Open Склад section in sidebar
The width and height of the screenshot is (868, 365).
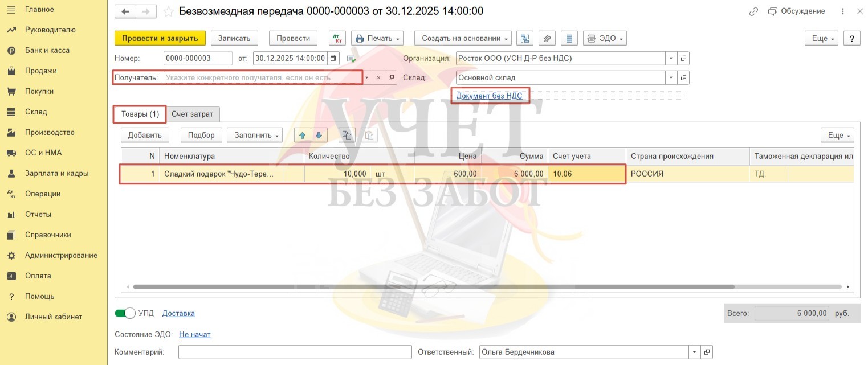click(36, 112)
